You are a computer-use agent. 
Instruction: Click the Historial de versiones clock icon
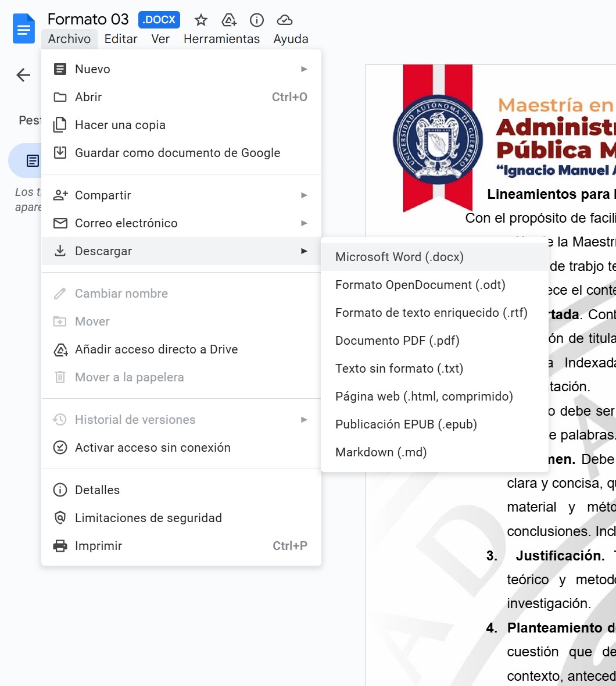click(x=60, y=420)
